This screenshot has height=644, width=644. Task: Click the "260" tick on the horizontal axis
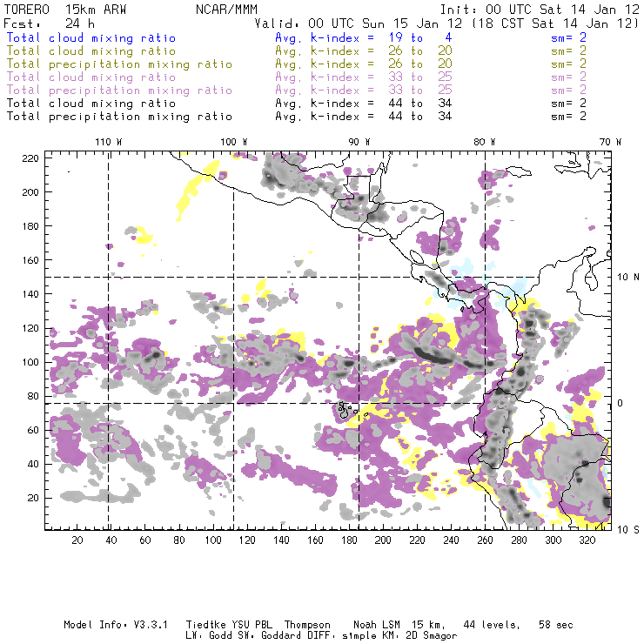pos(485,540)
